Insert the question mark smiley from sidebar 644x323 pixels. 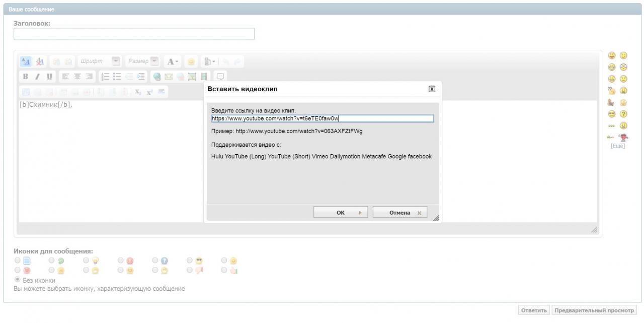pos(623,114)
